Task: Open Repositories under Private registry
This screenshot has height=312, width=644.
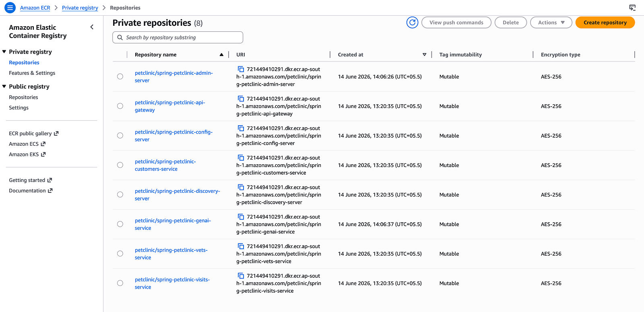Action: click(x=24, y=62)
